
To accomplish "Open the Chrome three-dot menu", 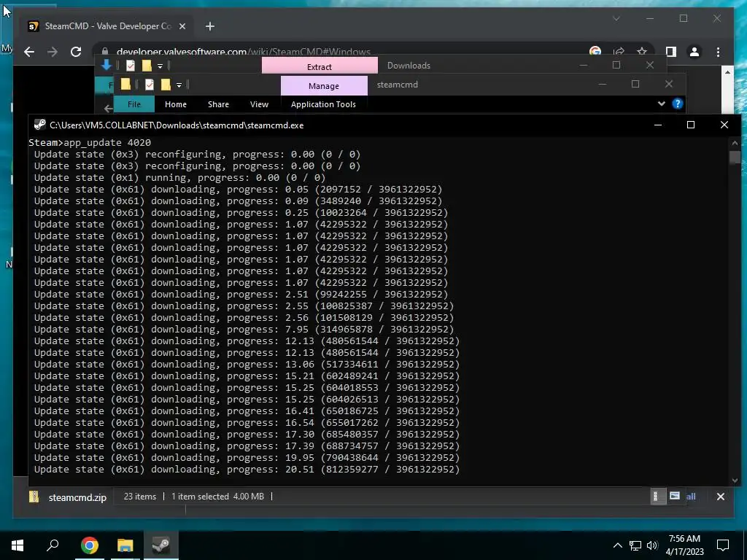I will point(718,52).
